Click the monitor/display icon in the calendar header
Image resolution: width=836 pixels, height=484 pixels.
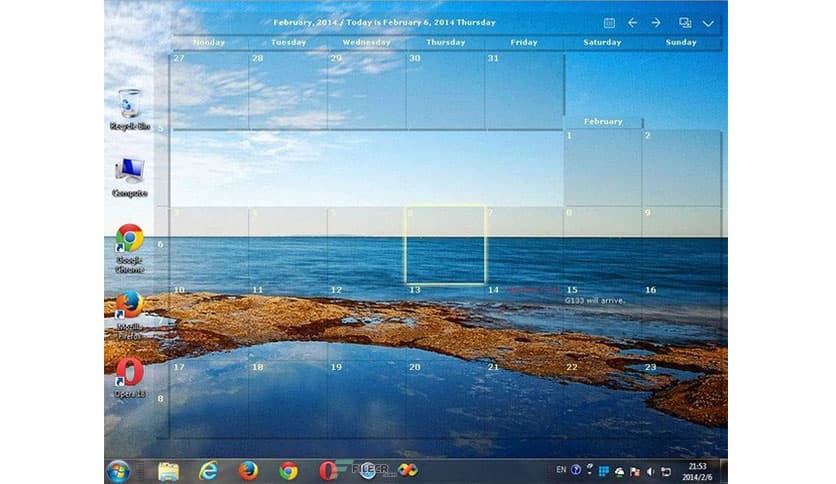[685, 23]
